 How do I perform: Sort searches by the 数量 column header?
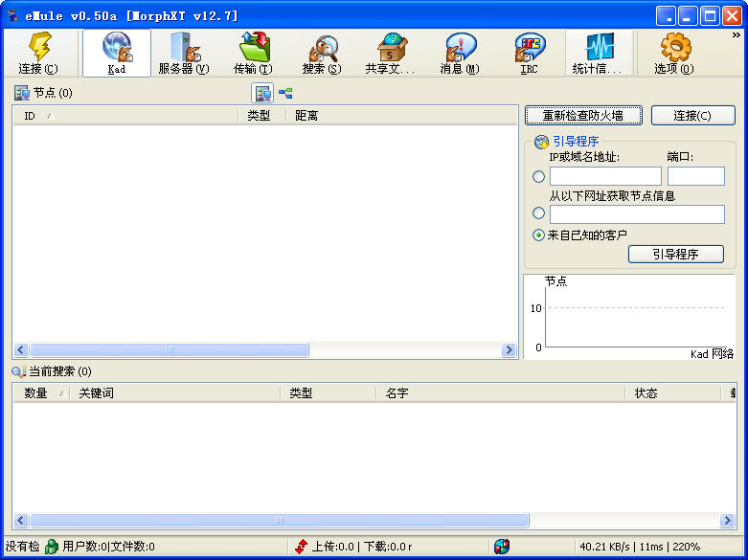pos(40,393)
